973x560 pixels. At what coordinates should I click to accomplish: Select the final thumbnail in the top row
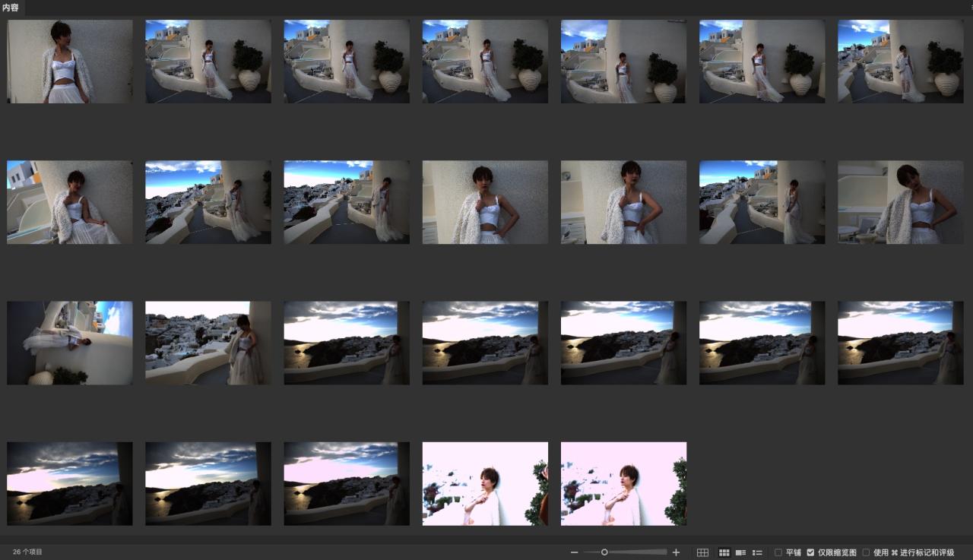point(900,62)
